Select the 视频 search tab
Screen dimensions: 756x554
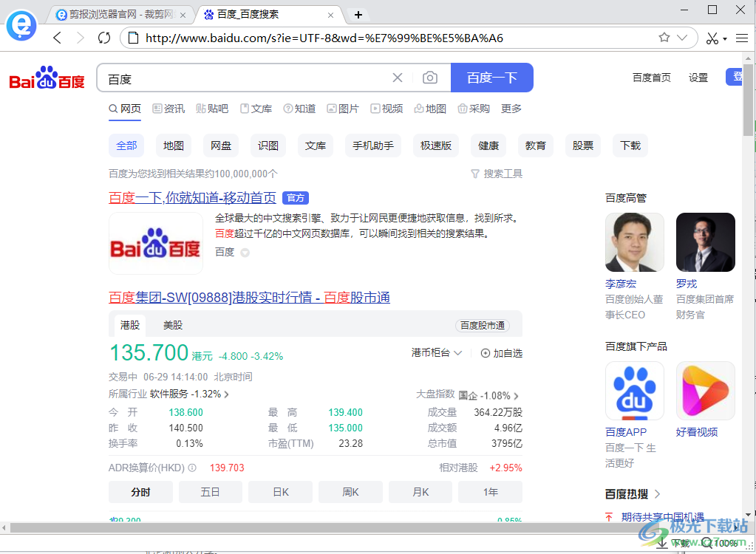coord(386,109)
